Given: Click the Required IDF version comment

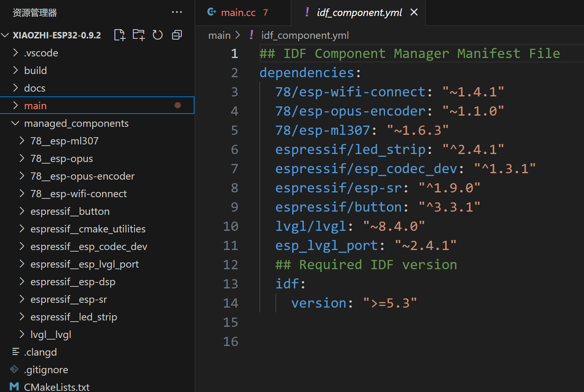Looking at the screenshot, I should tap(366, 265).
